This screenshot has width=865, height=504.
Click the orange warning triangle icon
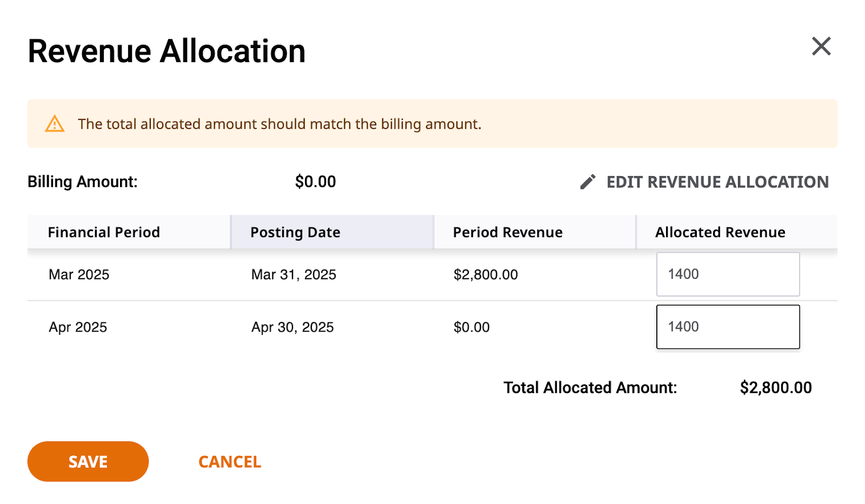click(x=55, y=124)
